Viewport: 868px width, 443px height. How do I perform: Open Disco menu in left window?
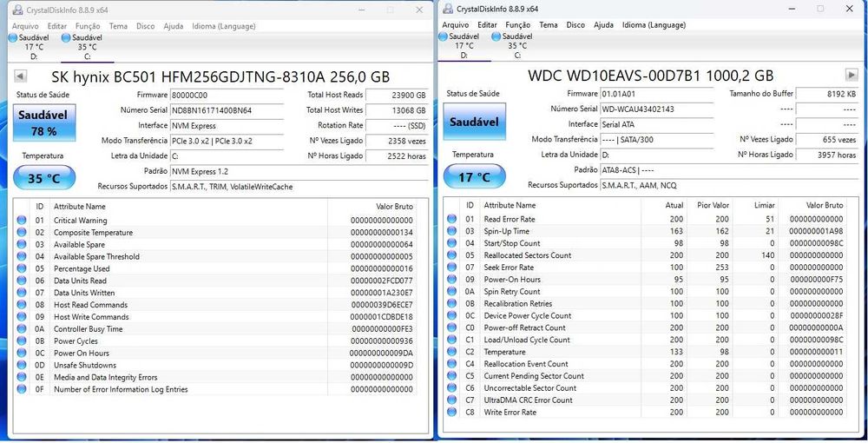tap(146, 26)
